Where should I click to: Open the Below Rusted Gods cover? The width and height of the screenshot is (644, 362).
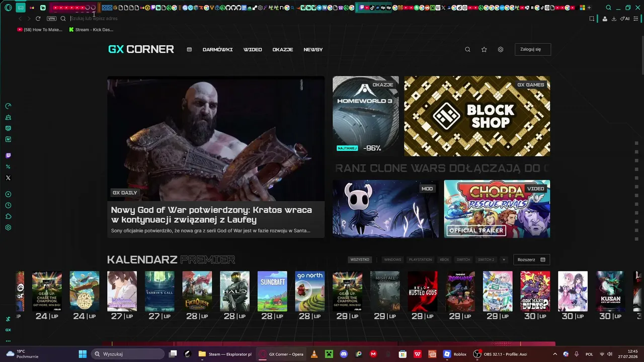(423, 291)
